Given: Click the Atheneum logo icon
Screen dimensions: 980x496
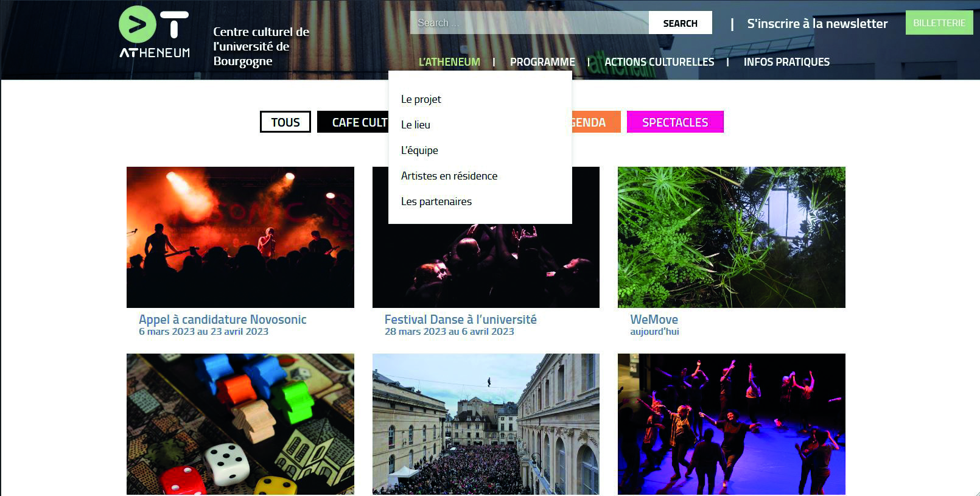Looking at the screenshot, I should point(154,32).
